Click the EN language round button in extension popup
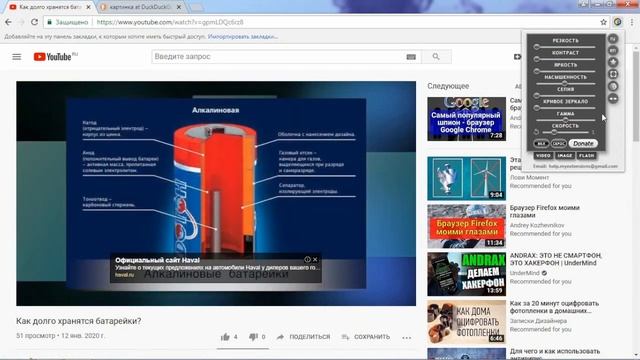 (x=613, y=51)
